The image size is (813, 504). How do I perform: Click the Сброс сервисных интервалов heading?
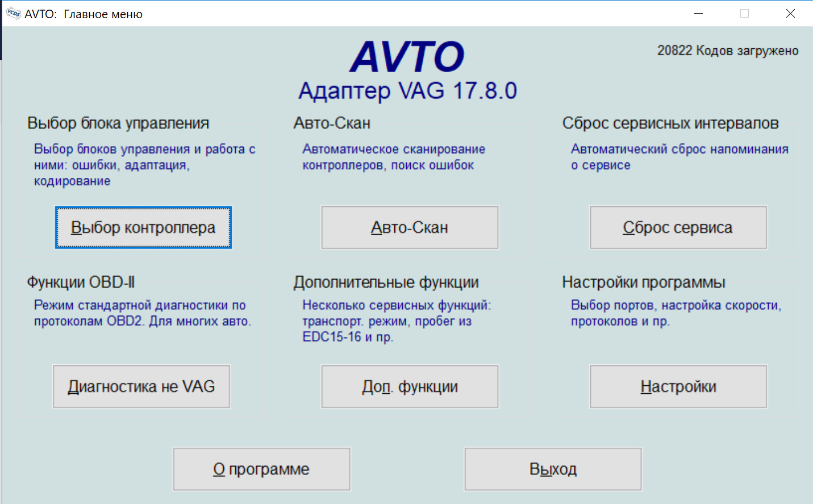pos(670,123)
